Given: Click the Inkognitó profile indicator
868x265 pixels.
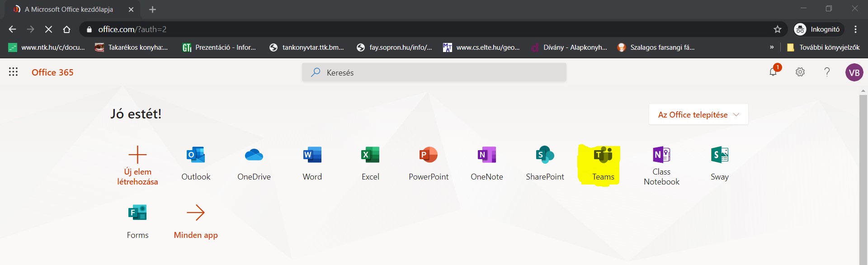Looking at the screenshot, I should click(x=819, y=29).
